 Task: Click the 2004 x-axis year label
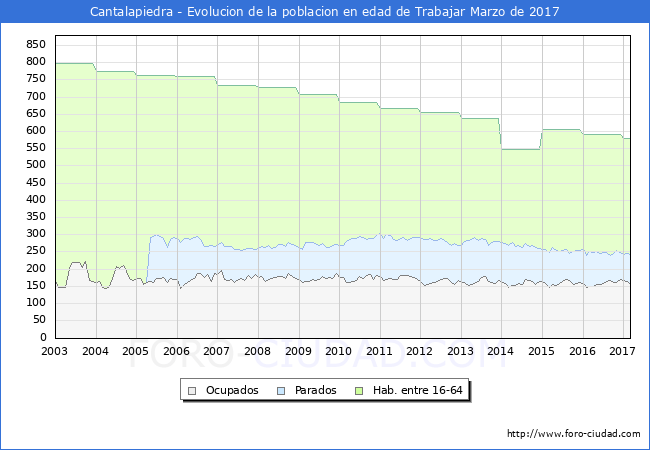pos(95,351)
